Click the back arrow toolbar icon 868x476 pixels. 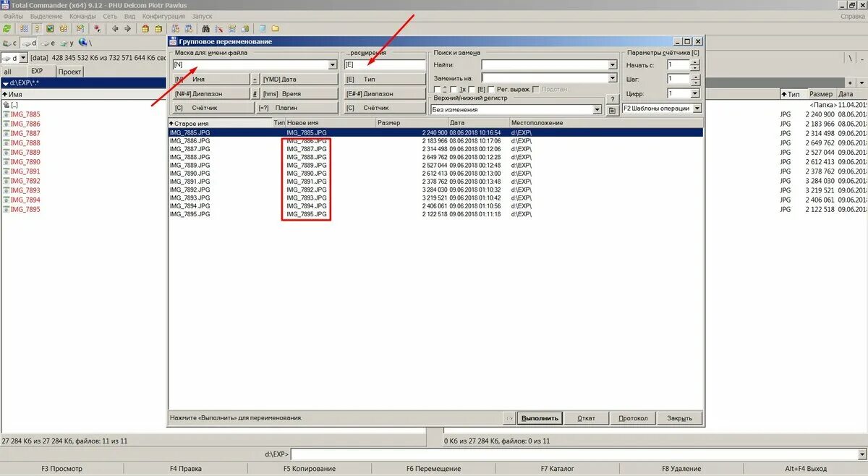point(115,29)
